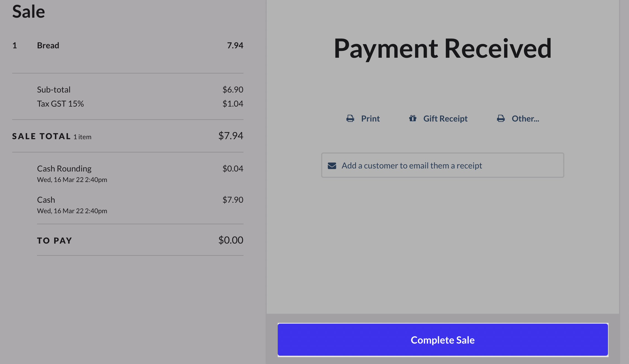Click TO PAY label
Screen dimensions: 629x364
coord(54,241)
